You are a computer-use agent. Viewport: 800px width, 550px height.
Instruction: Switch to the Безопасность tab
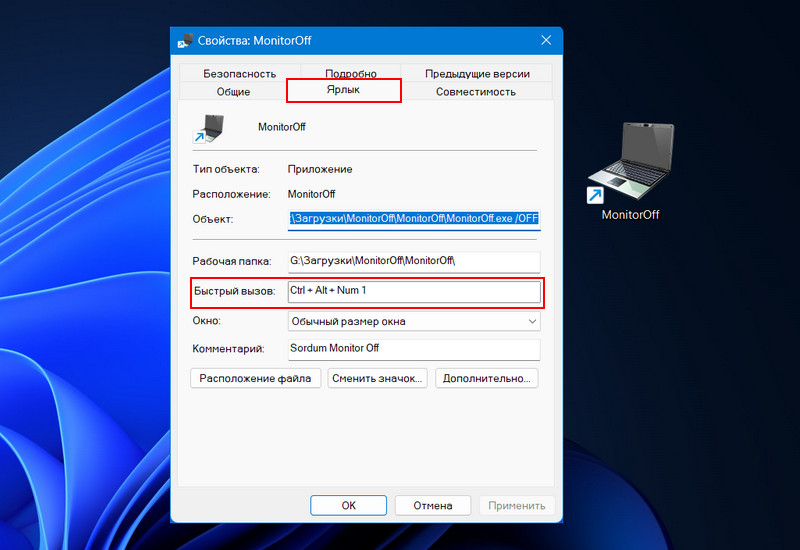point(239,73)
